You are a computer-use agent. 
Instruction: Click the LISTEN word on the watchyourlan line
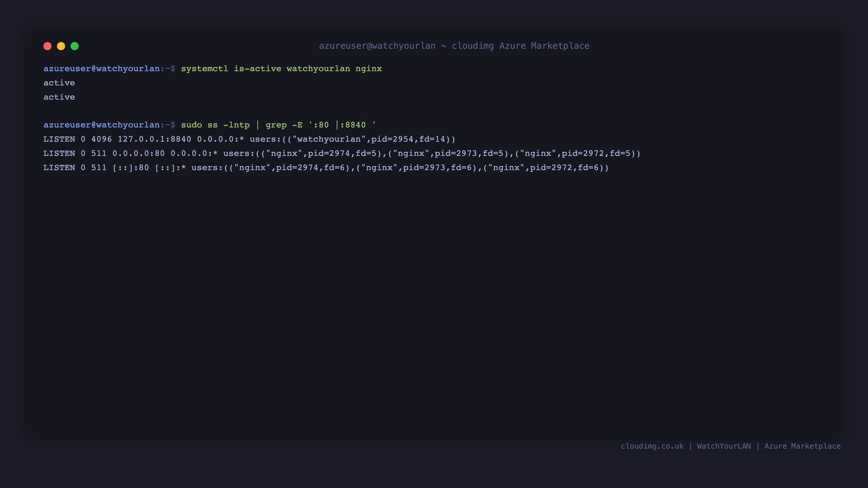point(59,139)
